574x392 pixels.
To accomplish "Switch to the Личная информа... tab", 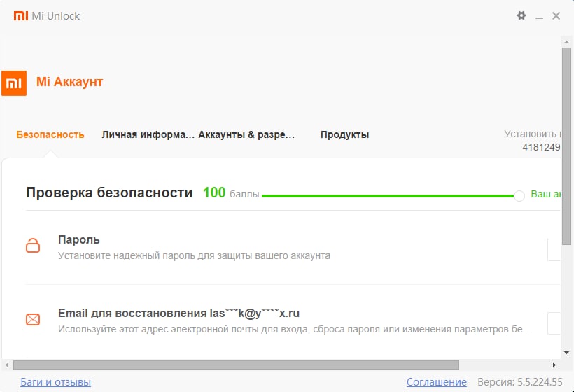I will 148,134.
